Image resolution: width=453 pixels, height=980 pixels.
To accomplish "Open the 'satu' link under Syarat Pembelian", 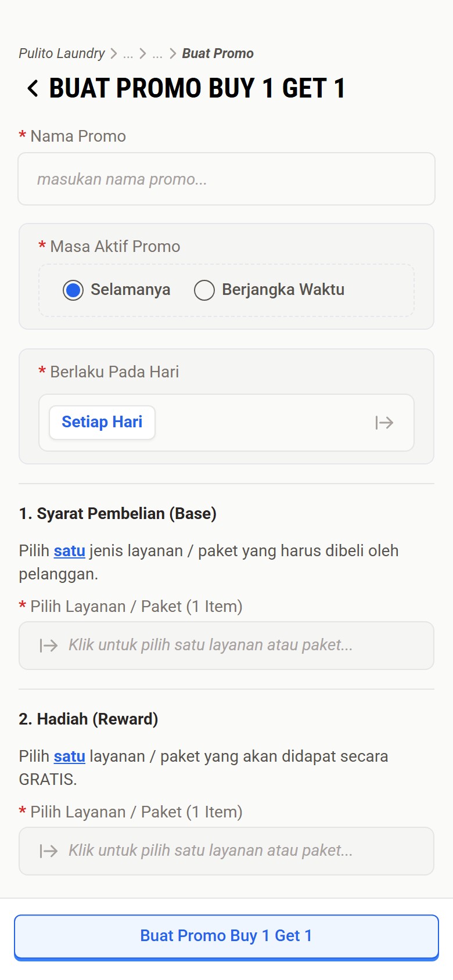I will [x=69, y=550].
